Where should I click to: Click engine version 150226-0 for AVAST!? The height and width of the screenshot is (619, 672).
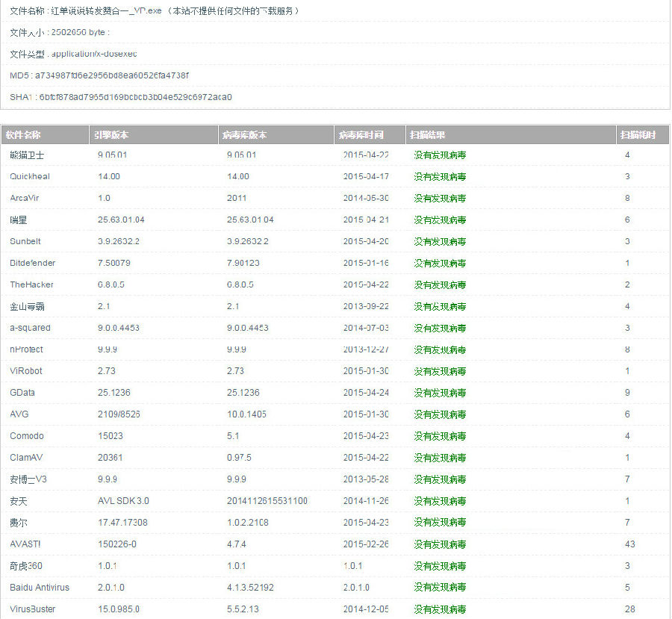point(117,544)
